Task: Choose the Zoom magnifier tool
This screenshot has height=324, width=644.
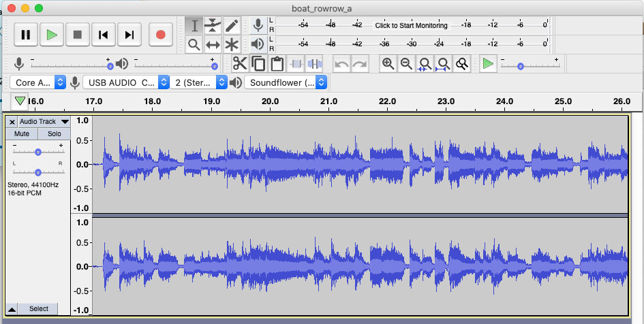Action: click(194, 45)
